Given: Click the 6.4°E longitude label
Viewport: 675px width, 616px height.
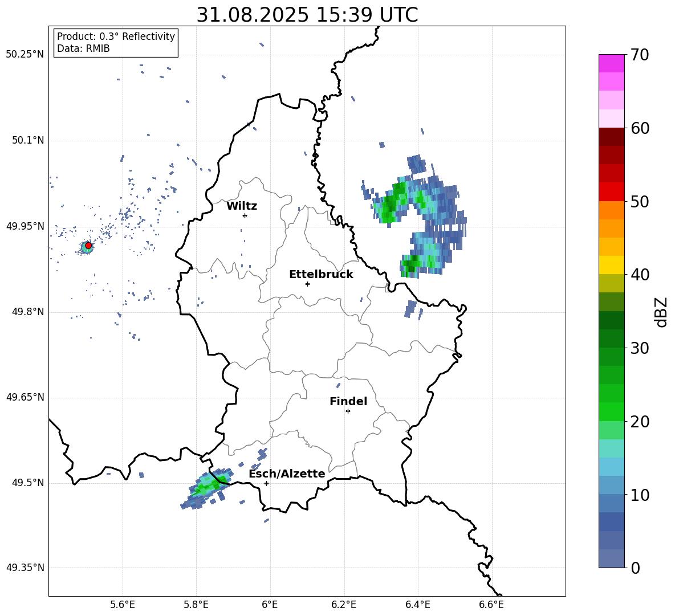Looking at the screenshot, I should [x=417, y=605].
